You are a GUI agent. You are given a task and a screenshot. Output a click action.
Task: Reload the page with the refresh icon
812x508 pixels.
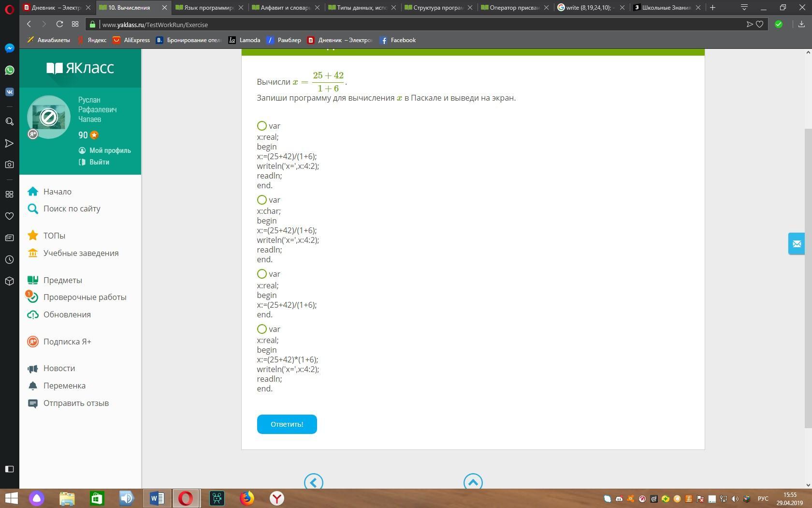coord(59,24)
